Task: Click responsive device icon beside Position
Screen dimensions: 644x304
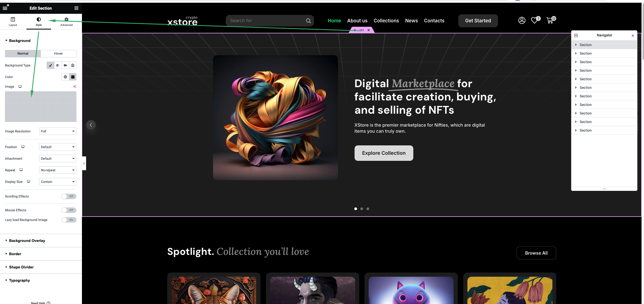Action: point(23,147)
